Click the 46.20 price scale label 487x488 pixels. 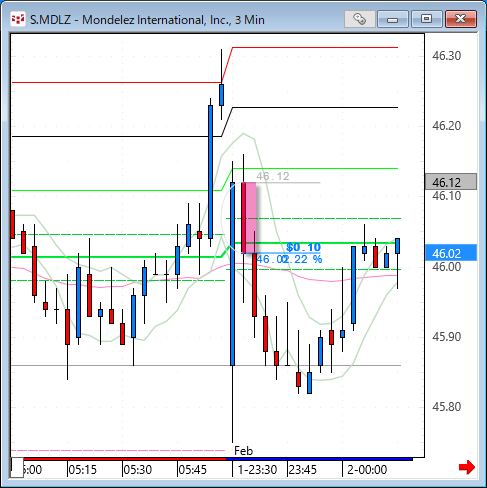pyautogui.click(x=446, y=126)
